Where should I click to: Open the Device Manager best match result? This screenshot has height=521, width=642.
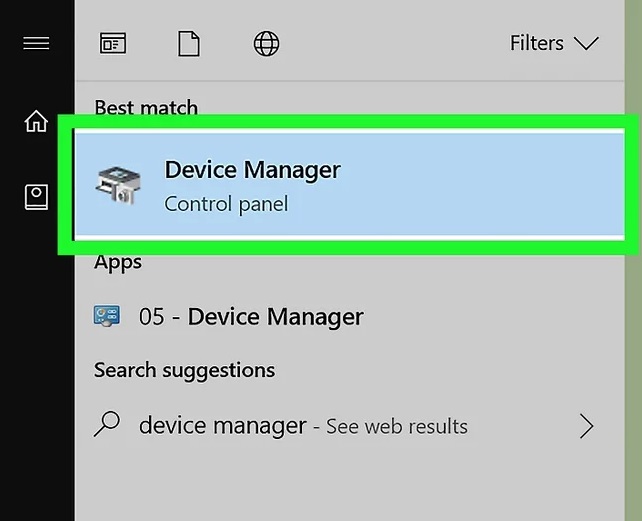(x=252, y=170)
